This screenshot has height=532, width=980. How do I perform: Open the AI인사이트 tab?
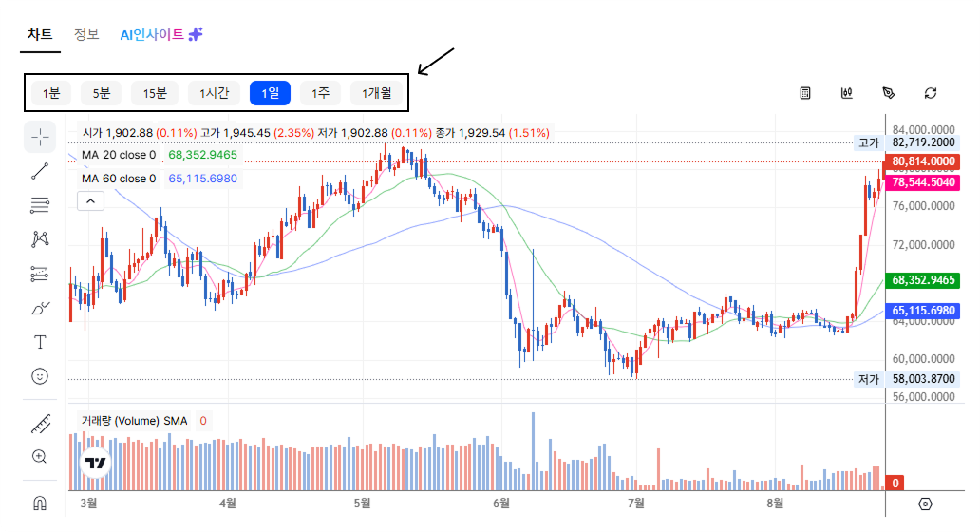(161, 34)
